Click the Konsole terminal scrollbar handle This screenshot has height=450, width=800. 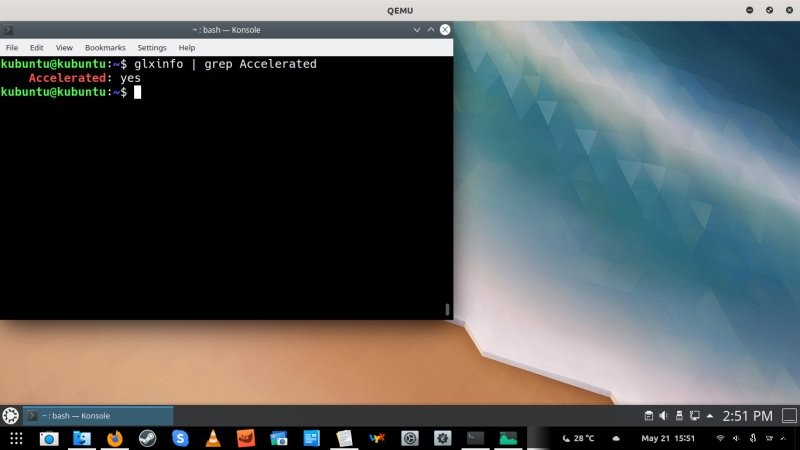[447, 309]
